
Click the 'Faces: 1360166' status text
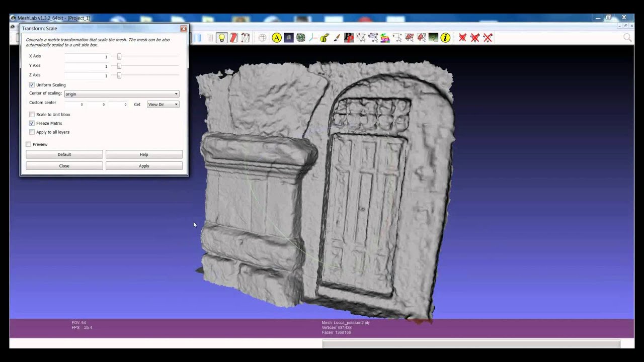(x=336, y=333)
